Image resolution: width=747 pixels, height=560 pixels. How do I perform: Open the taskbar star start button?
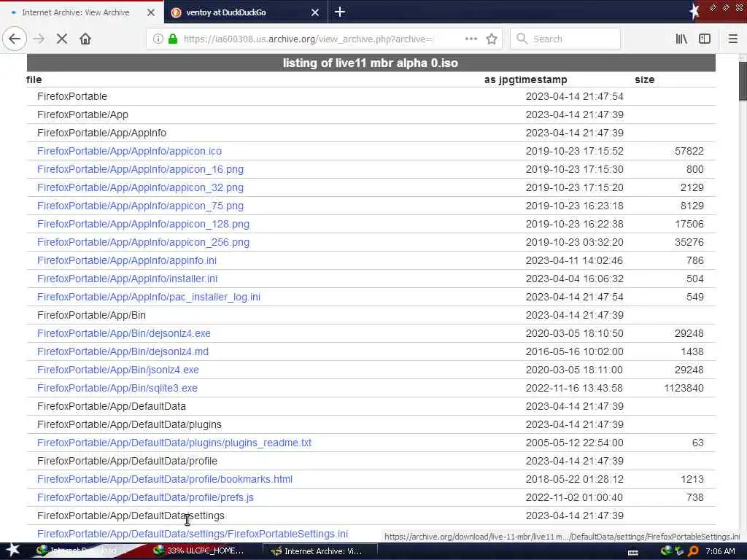click(12, 550)
